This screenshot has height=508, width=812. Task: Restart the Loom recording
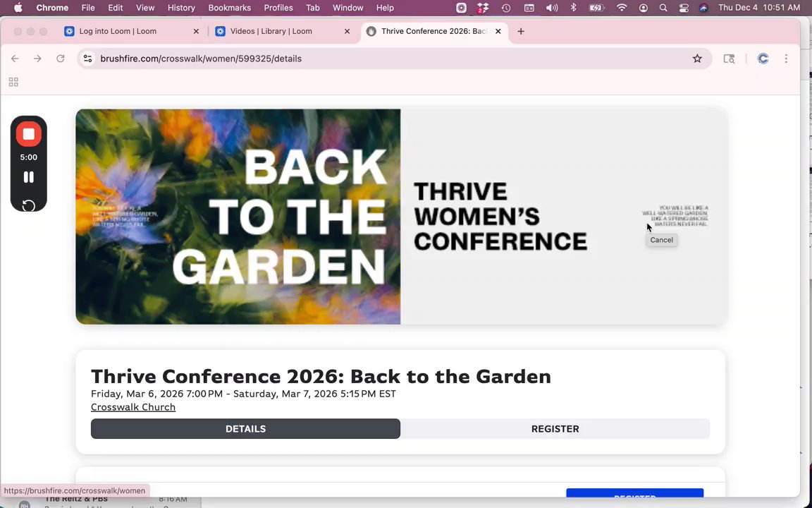(28, 205)
